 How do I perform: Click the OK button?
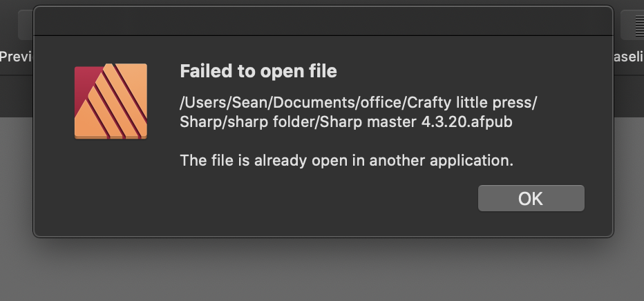point(531,198)
